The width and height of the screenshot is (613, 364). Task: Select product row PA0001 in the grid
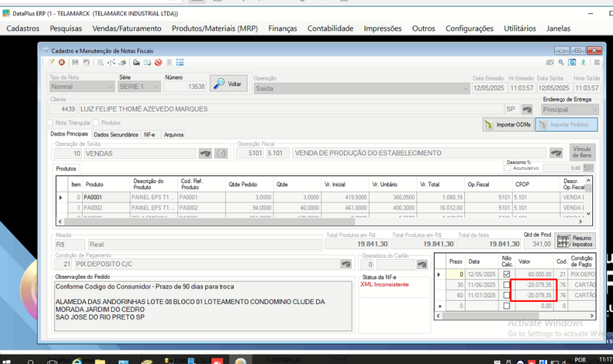[x=320, y=198]
